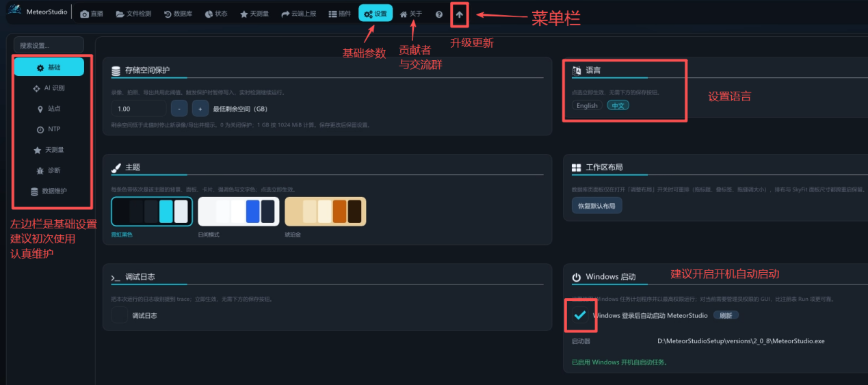The width and height of the screenshot is (868, 385).
Task: Open the 状态 status page
Action: 216,14
